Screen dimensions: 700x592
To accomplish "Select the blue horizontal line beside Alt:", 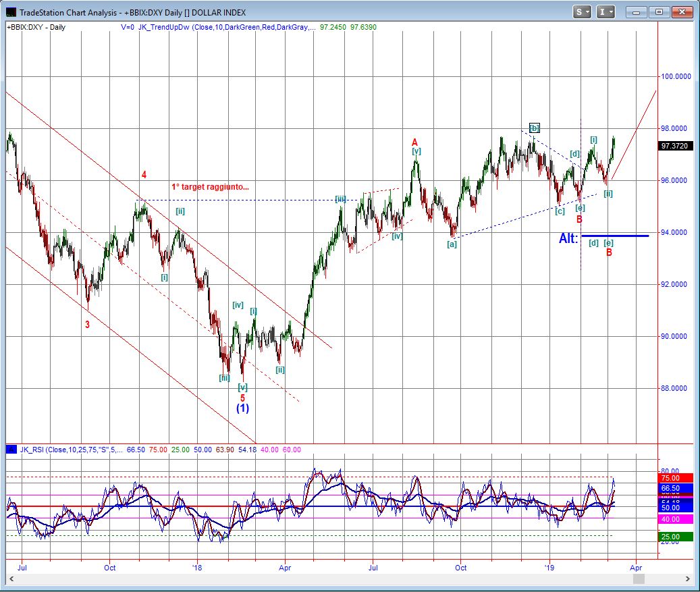I will (615, 236).
